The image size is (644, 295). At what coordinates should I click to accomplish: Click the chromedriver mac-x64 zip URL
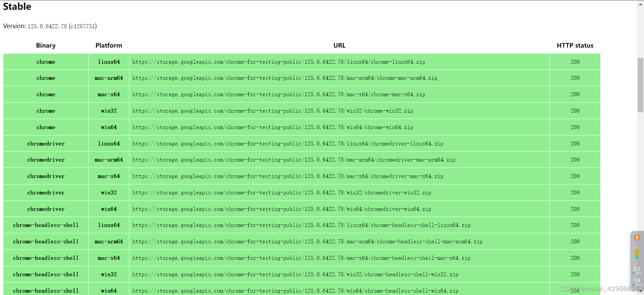[288, 176]
